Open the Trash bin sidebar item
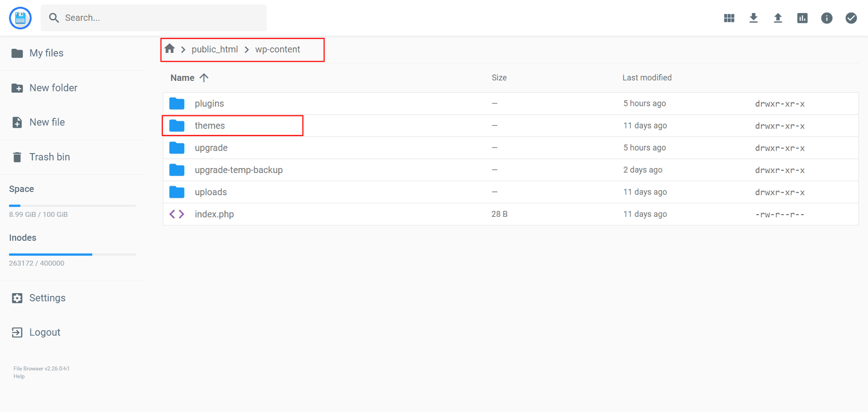This screenshot has height=412, width=868. 49,157
